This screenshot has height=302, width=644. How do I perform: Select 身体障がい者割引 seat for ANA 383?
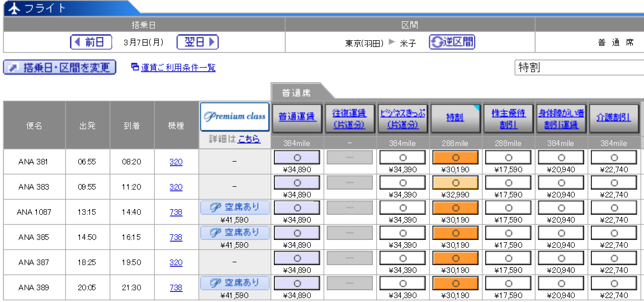(561, 183)
